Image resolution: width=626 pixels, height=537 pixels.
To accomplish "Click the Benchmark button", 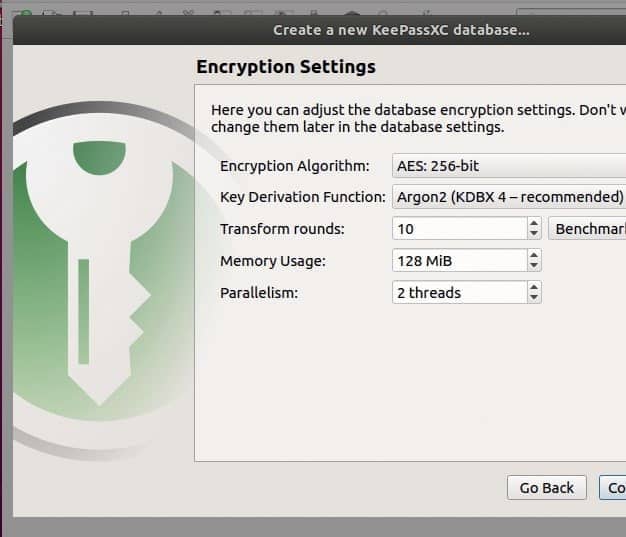I will [x=587, y=229].
